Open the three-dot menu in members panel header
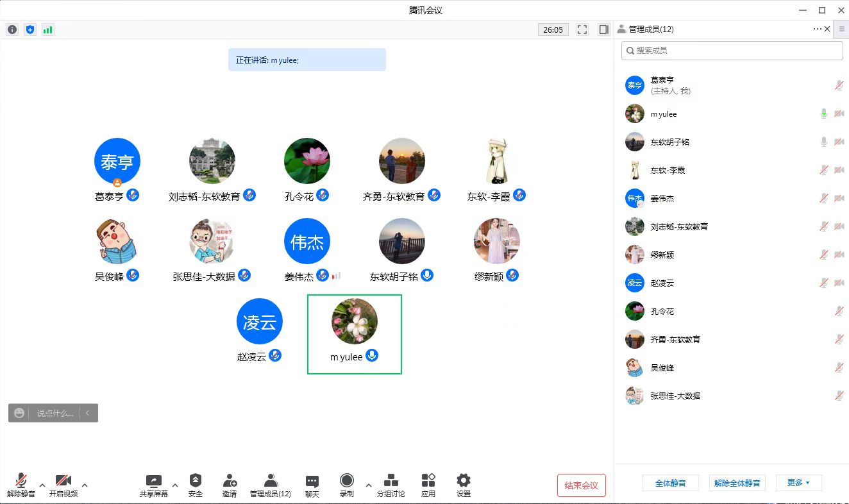The image size is (849, 504). point(817,29)
